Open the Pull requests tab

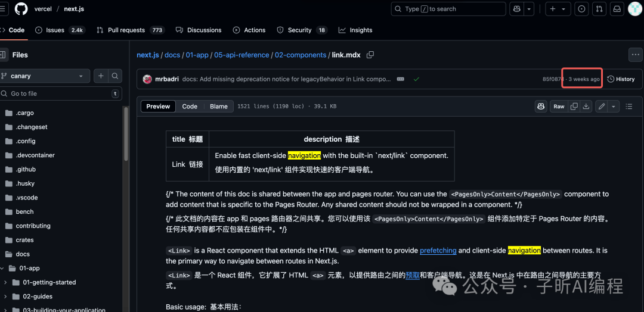pos(130,30)
